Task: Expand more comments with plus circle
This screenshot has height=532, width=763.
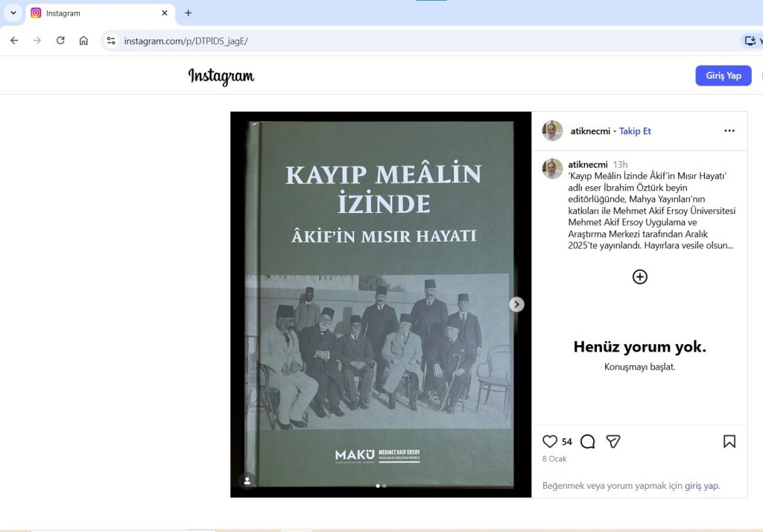Action: [639, 277]
